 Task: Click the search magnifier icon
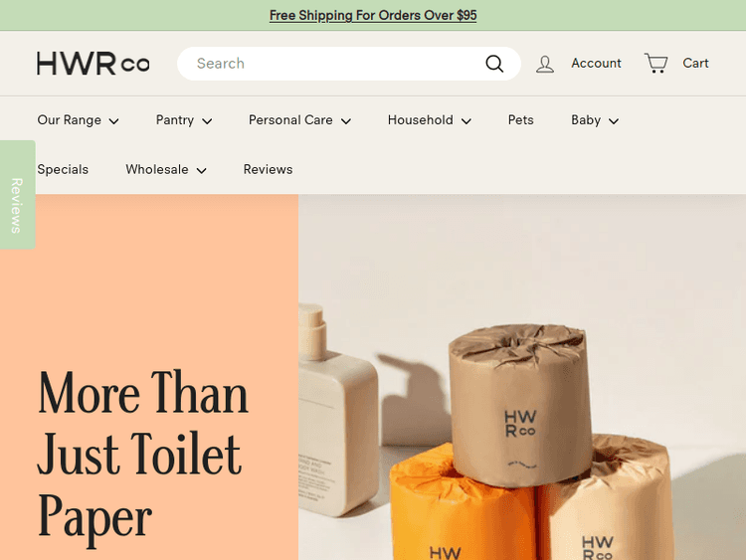pyautogui.click(x=494, y=64)
